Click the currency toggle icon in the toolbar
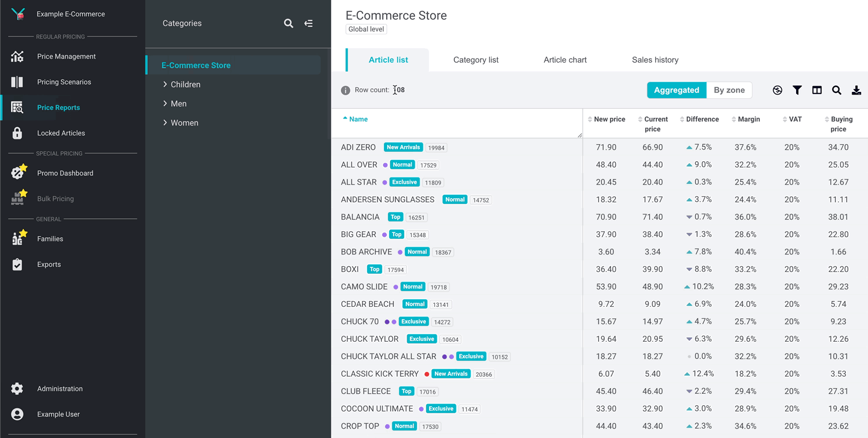The image size is (868, 438). coord(777,90)
